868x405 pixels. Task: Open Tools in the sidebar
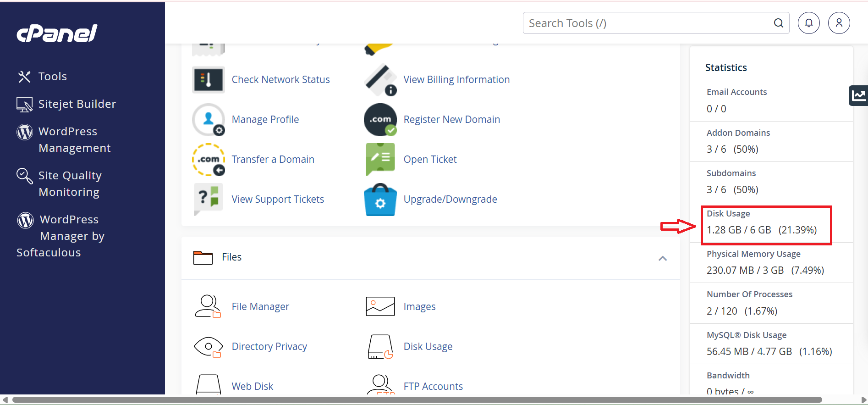52,77
